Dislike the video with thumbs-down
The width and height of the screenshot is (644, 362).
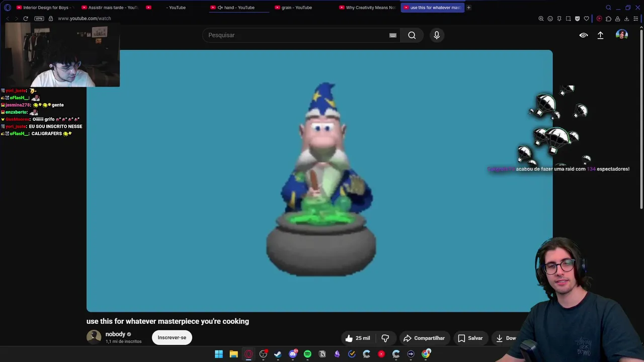pos(385,338)
